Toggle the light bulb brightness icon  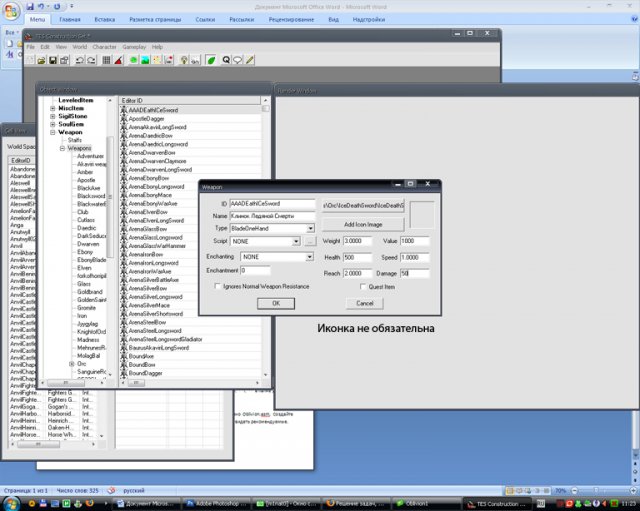[x=184, y=60]
